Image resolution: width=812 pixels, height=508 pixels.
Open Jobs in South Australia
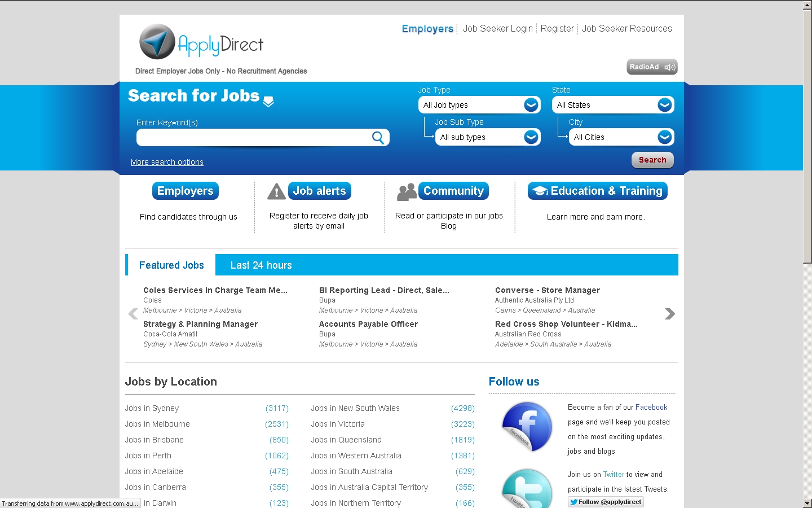pos(352,471)
